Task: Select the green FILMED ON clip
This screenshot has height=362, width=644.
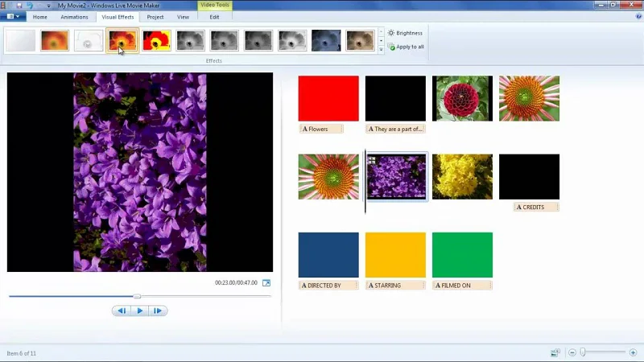Action: (x=462, y=255)
